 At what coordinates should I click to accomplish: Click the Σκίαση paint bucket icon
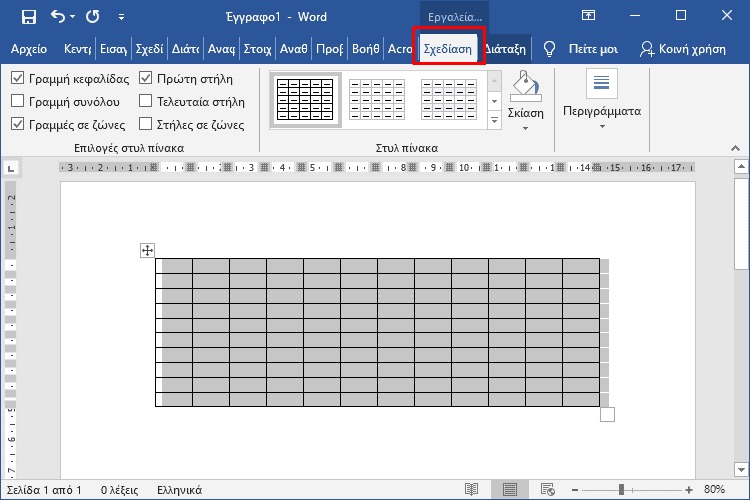pos(524,88)
